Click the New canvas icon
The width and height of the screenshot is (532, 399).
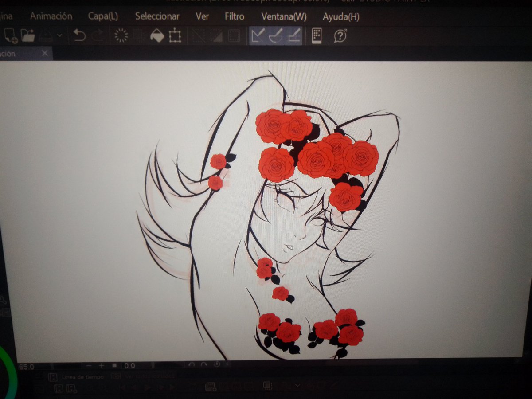coord(10,36)
